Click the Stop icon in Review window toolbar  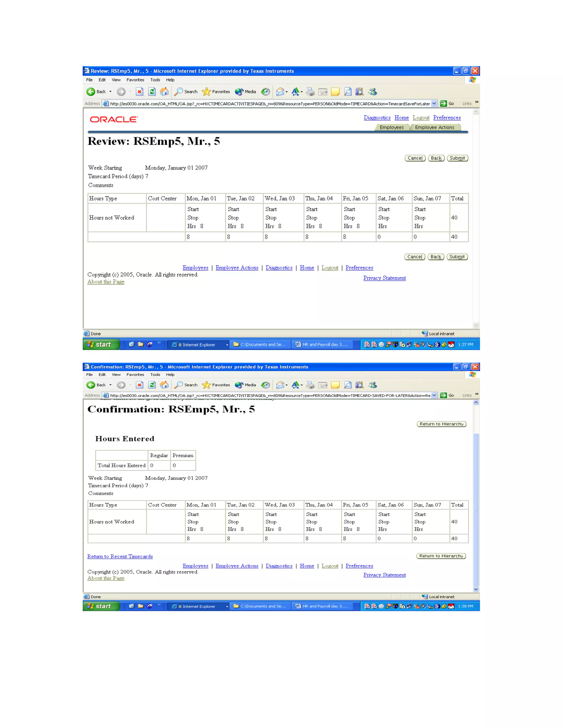coord(139,92)
